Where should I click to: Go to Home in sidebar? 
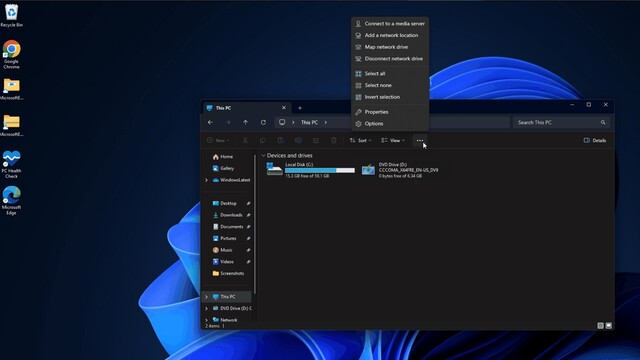coord(223,157)
